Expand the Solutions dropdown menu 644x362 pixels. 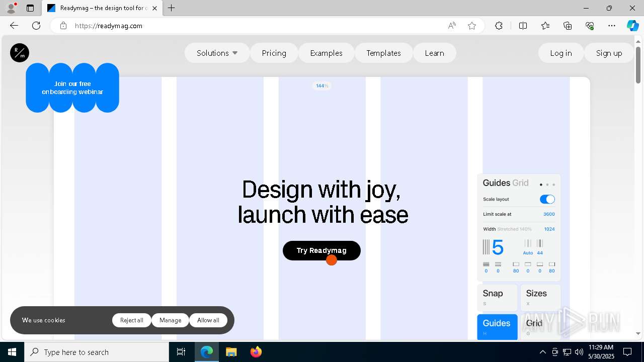217,53
